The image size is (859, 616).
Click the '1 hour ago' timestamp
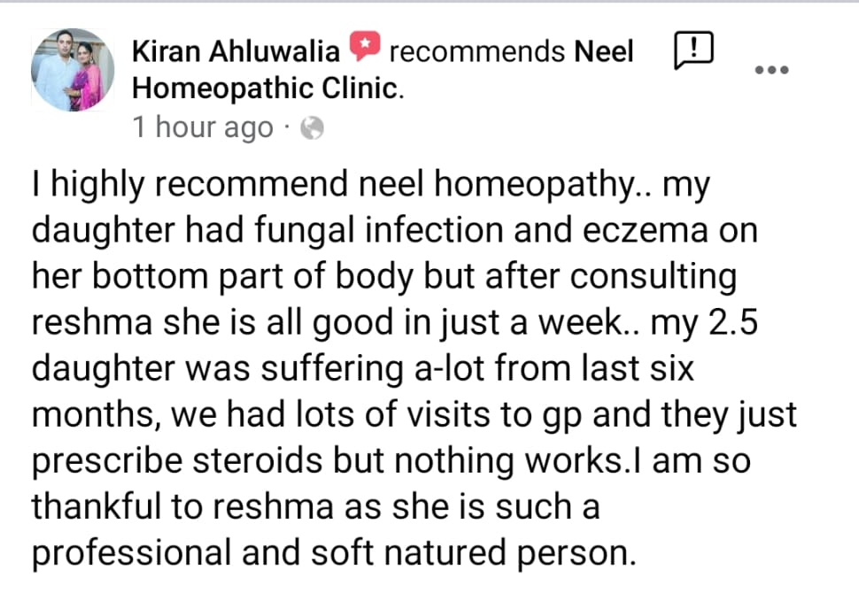tap(203, 127)
